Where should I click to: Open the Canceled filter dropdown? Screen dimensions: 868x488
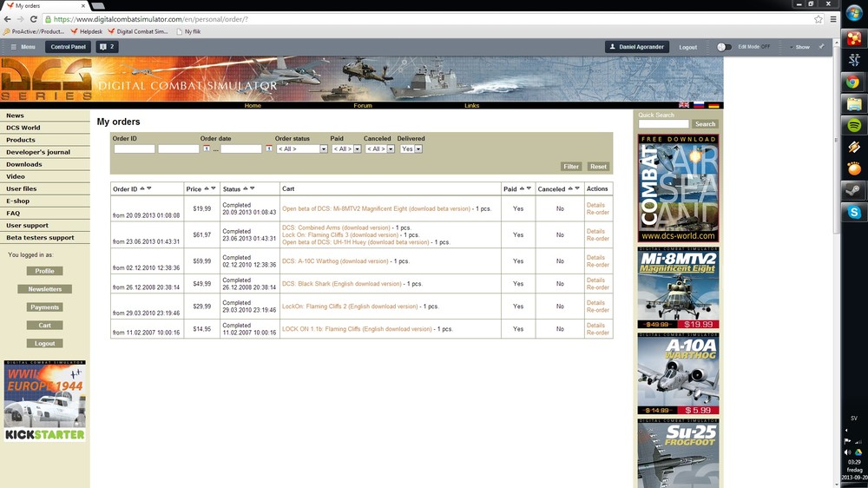point(380,149)
